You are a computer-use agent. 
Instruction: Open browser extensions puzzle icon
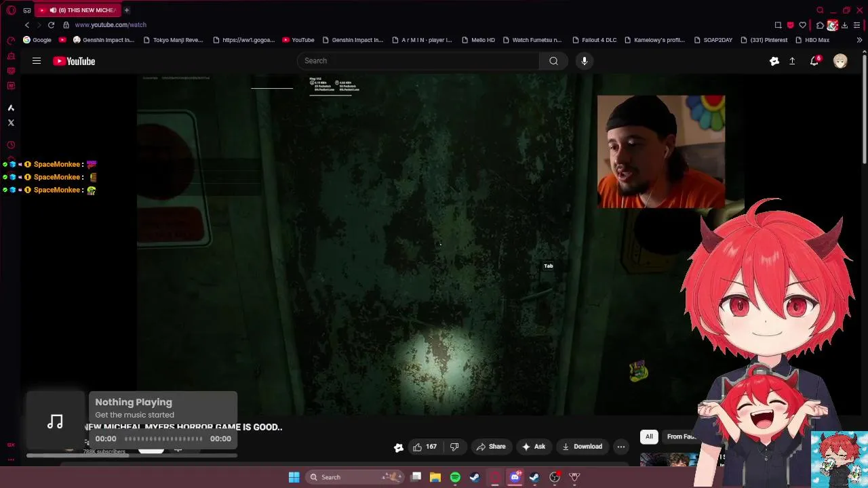pyautogui.click(x=820, y=25)
